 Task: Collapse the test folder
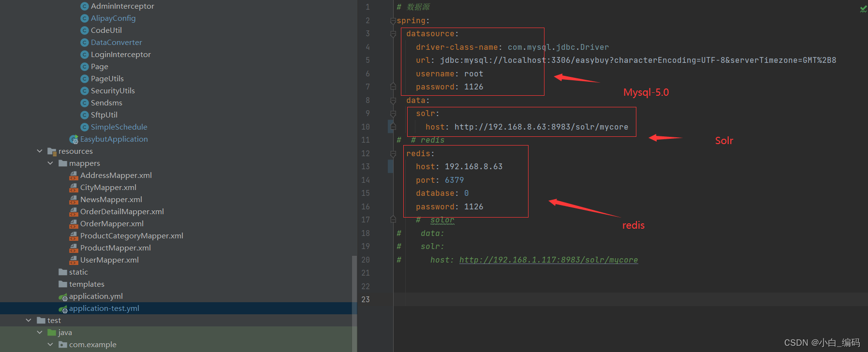pos(29,321)
